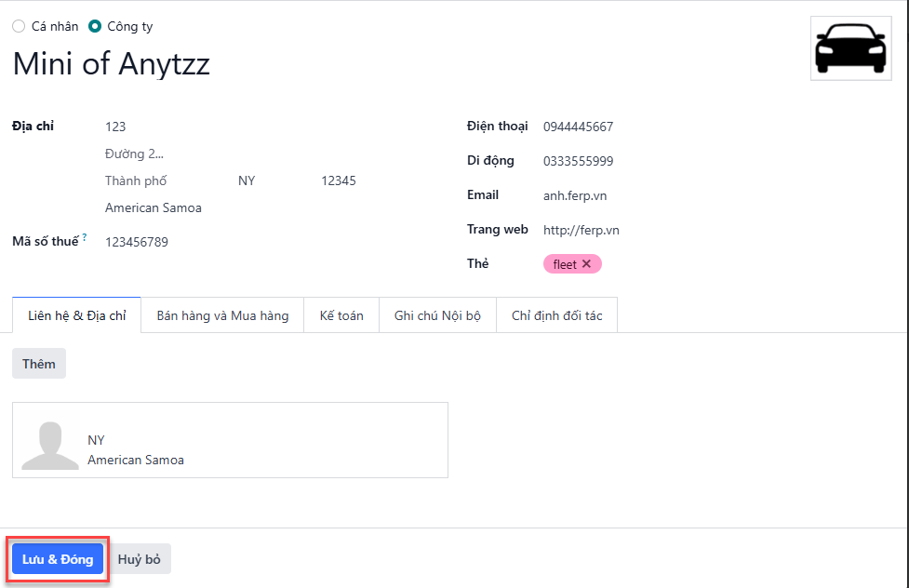
Task: Switch to Chỉ định đối tác tab
Action: pyautogui.click(x=557, y=315)
